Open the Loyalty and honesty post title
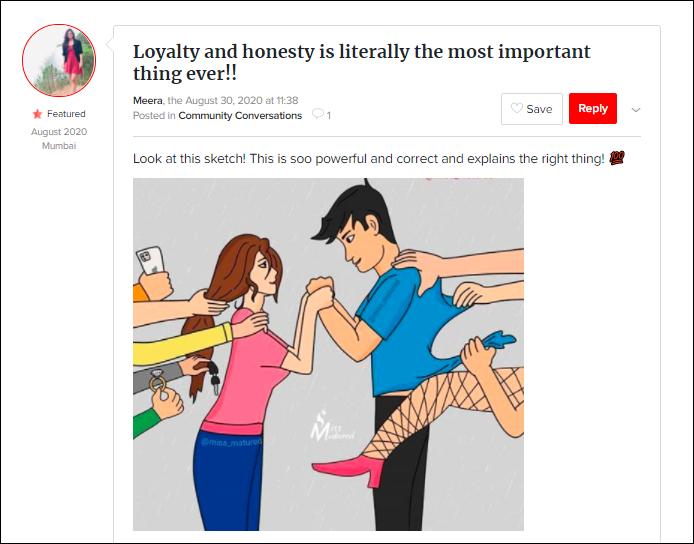The height and width of the screenshot is (544, 694). (362, 62)
